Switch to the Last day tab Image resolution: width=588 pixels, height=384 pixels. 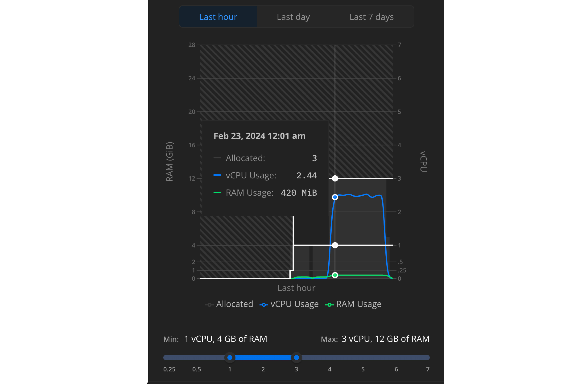293,17
